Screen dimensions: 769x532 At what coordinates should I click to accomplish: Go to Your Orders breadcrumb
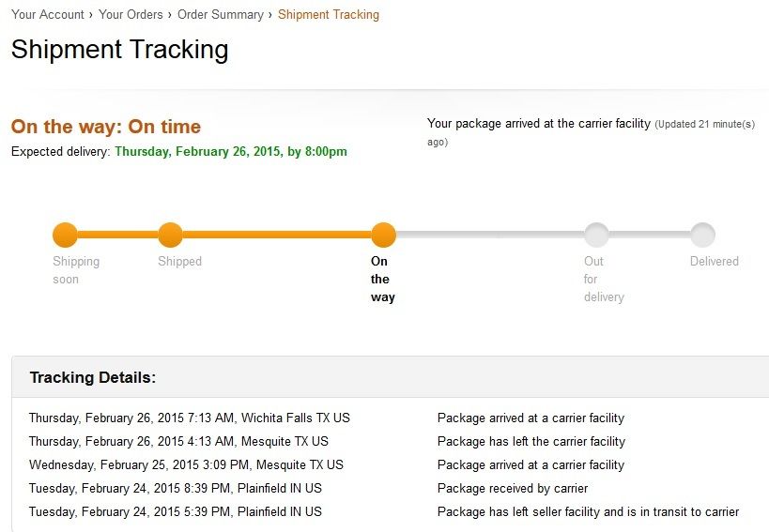[130, 15]
